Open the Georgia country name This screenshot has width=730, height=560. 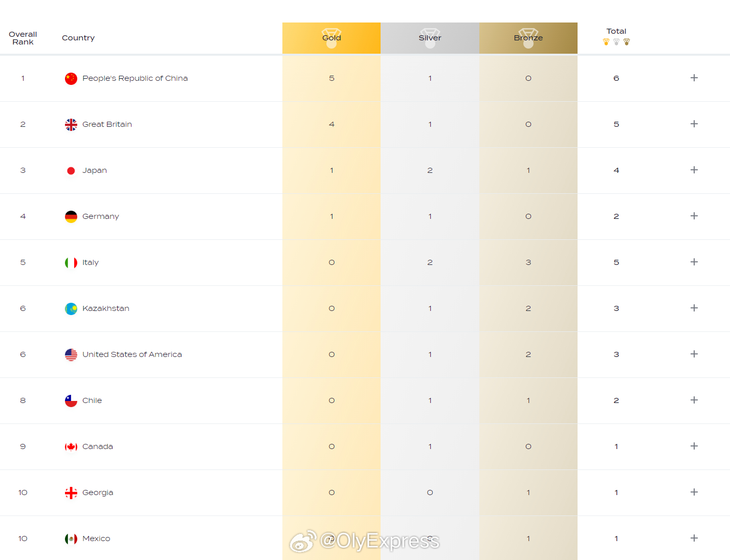click(98, 492)
